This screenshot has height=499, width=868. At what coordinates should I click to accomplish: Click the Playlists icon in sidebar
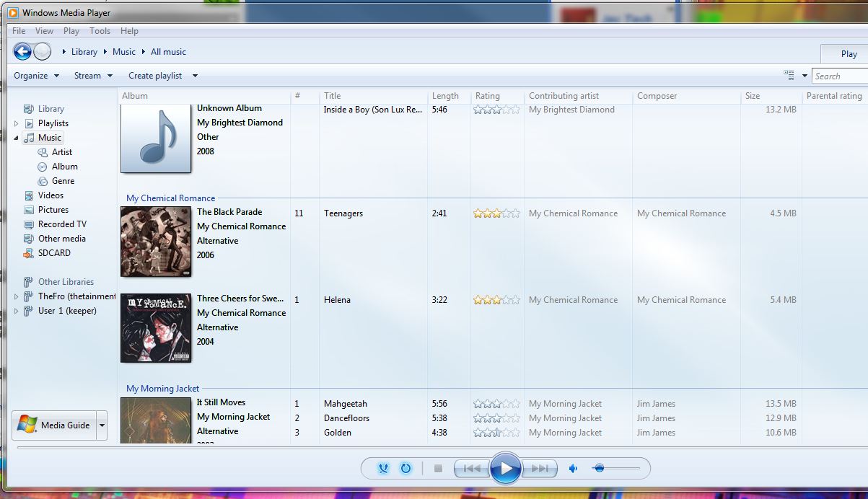click(29, 123)
